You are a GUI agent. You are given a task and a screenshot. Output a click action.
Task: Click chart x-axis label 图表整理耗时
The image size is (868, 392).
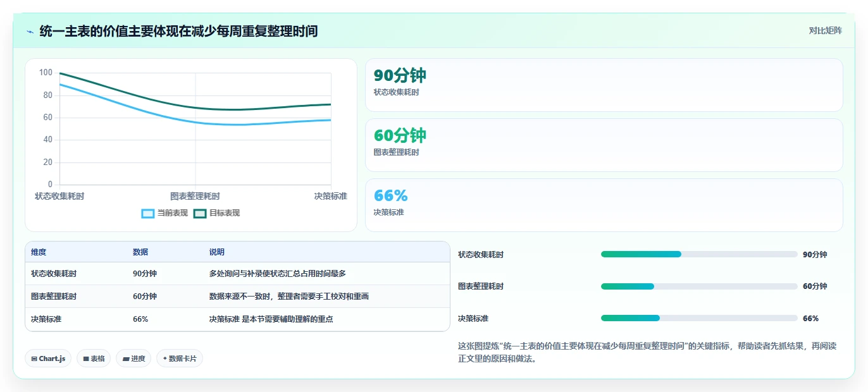click(x=195, y=196)
